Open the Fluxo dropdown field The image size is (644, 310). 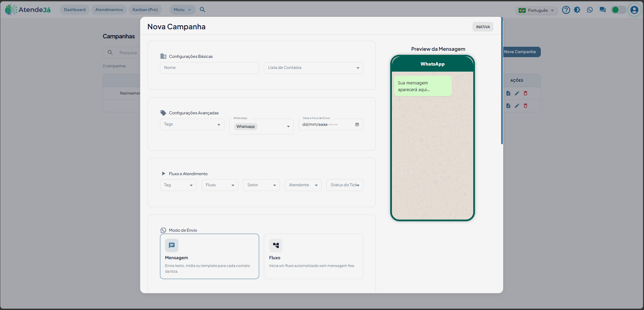click(x=220, y=185)
